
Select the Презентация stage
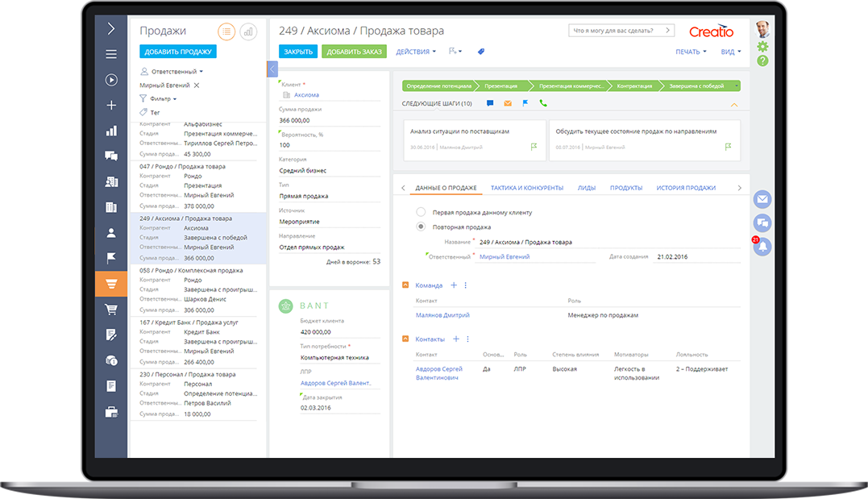click(501, 85)
